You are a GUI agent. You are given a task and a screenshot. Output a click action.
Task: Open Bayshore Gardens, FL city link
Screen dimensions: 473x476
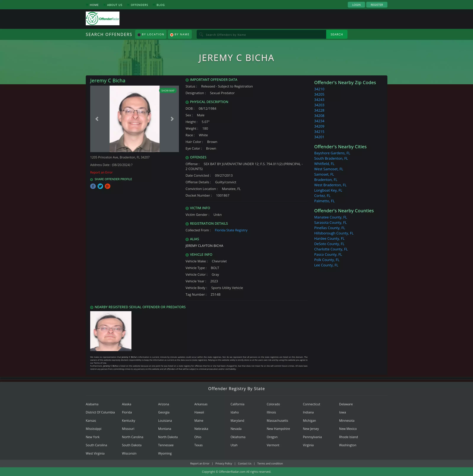(x=332, y=153)
